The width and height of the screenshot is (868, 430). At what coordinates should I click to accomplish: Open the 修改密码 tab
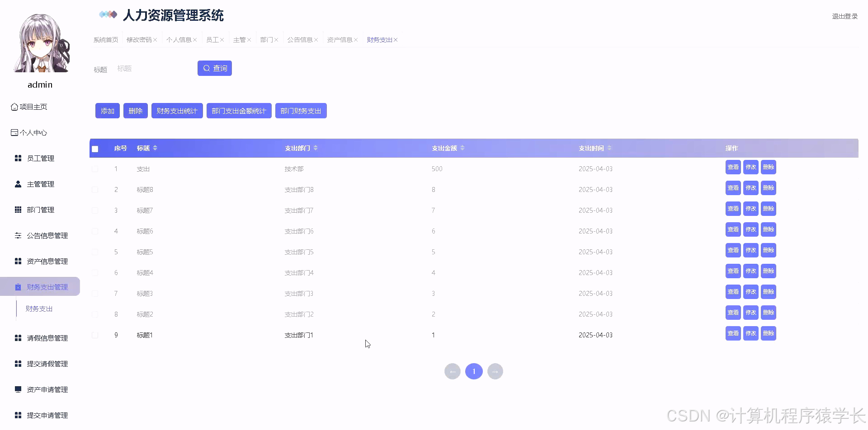pyautogui.click(x=139, y=39)
